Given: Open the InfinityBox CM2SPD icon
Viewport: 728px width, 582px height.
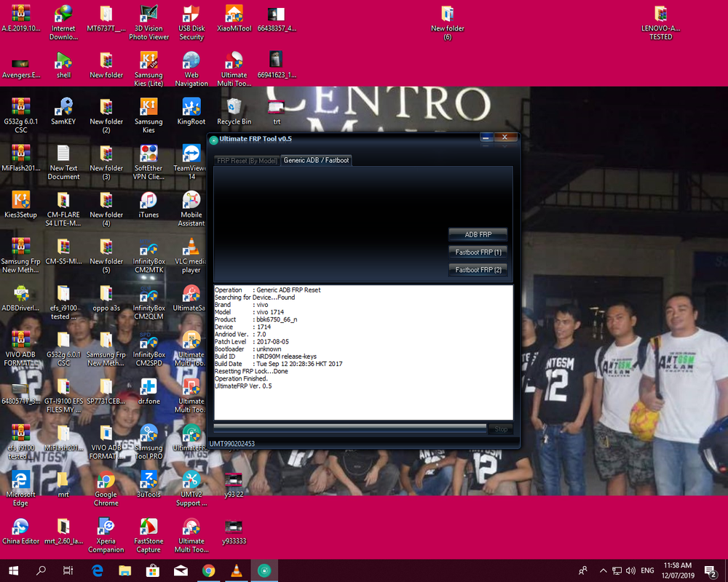Looking at the screenshot, I should click(149, 348).
